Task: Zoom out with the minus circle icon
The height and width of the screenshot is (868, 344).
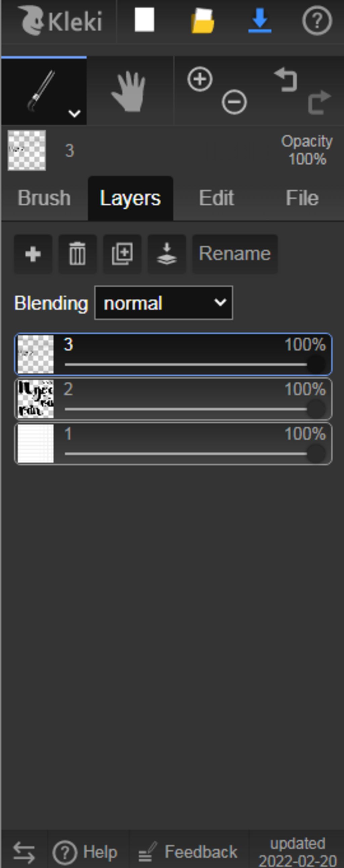Action: (x=234, y=102)
